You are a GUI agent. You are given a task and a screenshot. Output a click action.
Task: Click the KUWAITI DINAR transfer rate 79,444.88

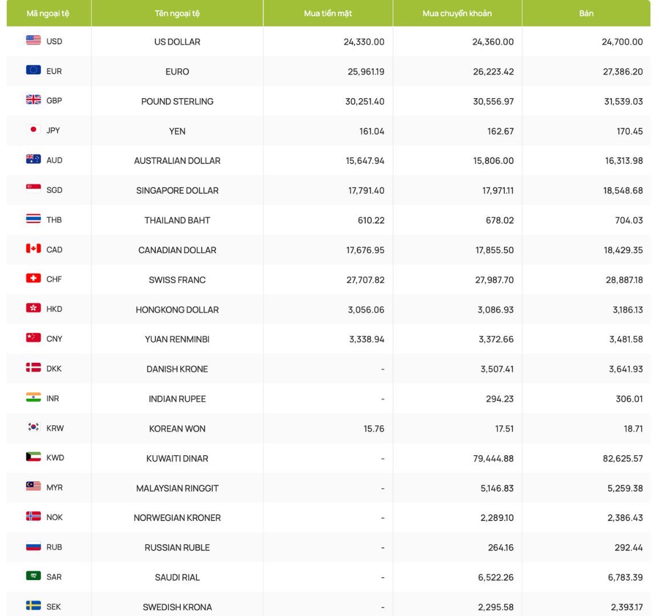click(493, 459)
